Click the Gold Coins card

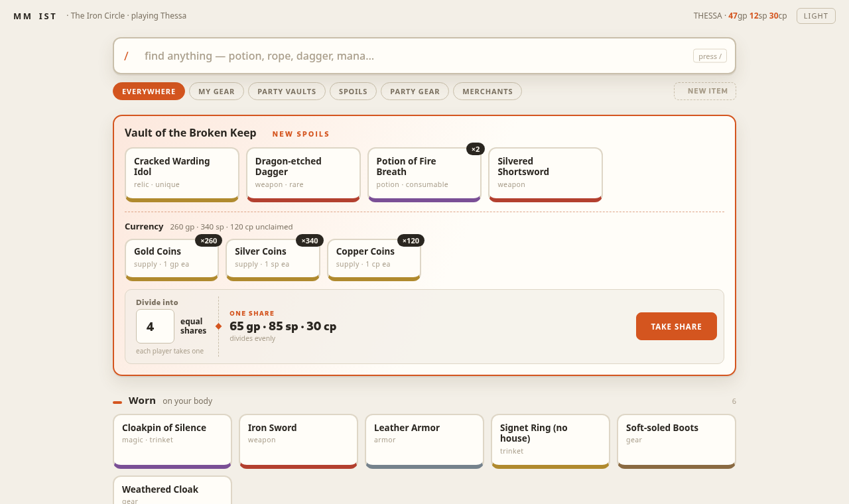172,260
